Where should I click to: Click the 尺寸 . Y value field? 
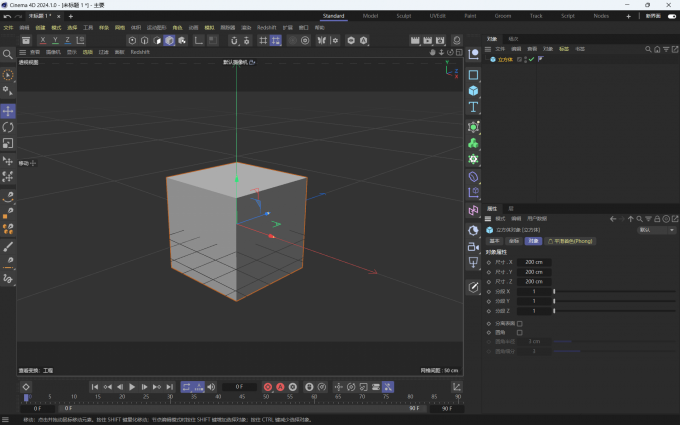click(534, 272)
